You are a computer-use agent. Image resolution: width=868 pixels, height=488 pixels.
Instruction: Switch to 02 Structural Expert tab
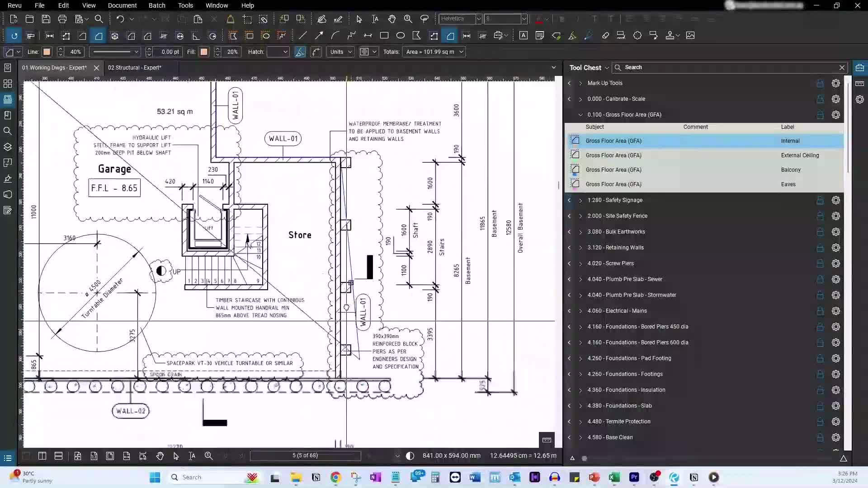coord(134,67)
